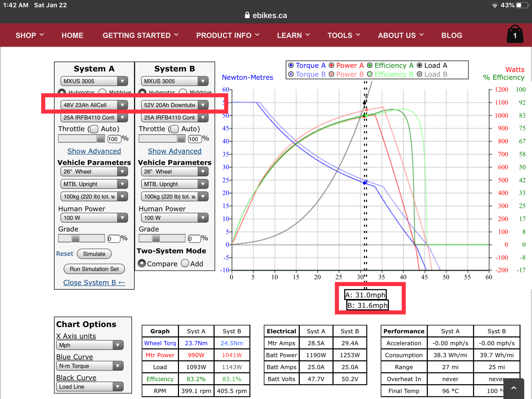The image size is (532, 399).
Task: Toggle the Load B legend marker
Action: coord(419,74)
